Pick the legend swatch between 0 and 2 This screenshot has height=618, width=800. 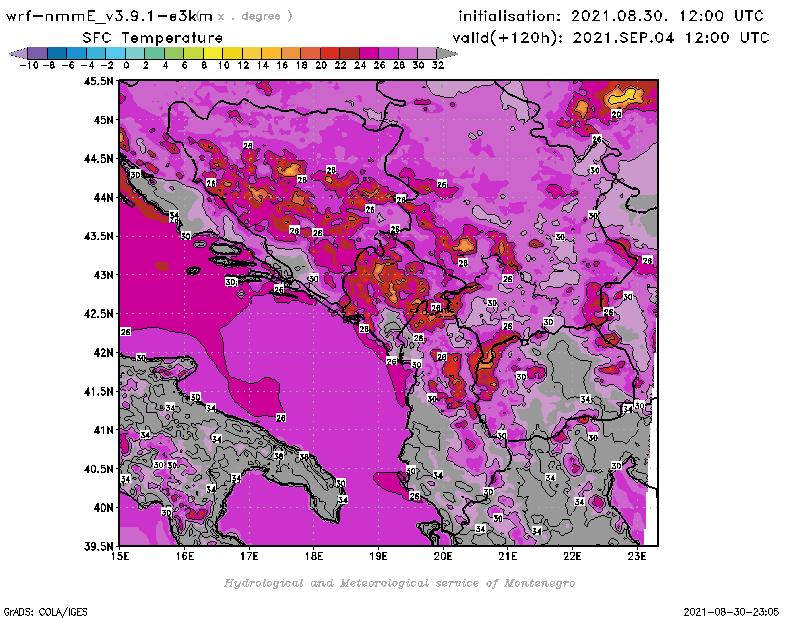(x=135, y=53)
